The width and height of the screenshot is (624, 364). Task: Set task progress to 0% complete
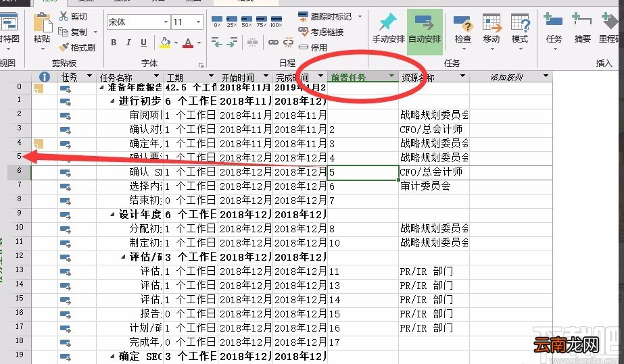[x=217, y=22]
